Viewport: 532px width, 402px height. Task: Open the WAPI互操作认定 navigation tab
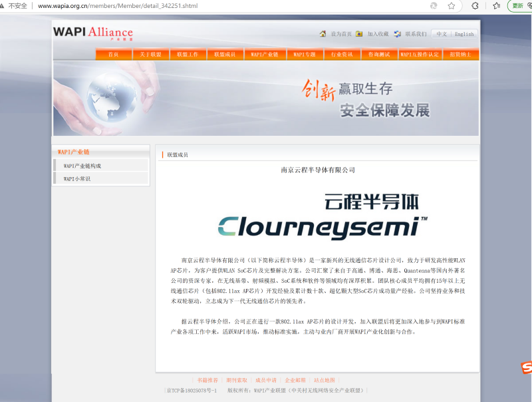(420, 55)
